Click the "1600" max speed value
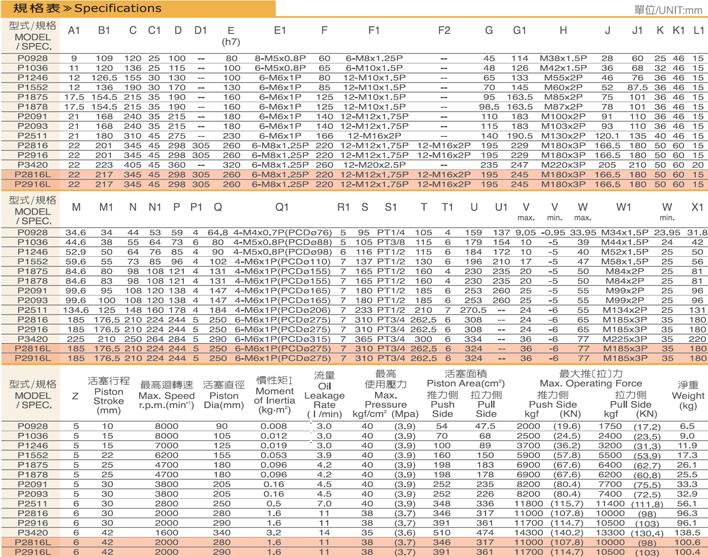The image size is (708, 557). [166, 533]
